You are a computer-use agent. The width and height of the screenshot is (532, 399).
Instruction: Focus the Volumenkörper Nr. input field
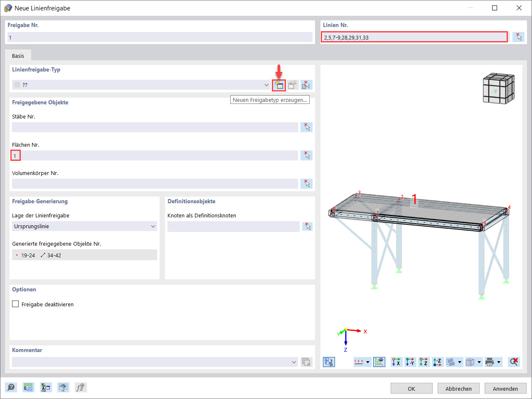155,184
